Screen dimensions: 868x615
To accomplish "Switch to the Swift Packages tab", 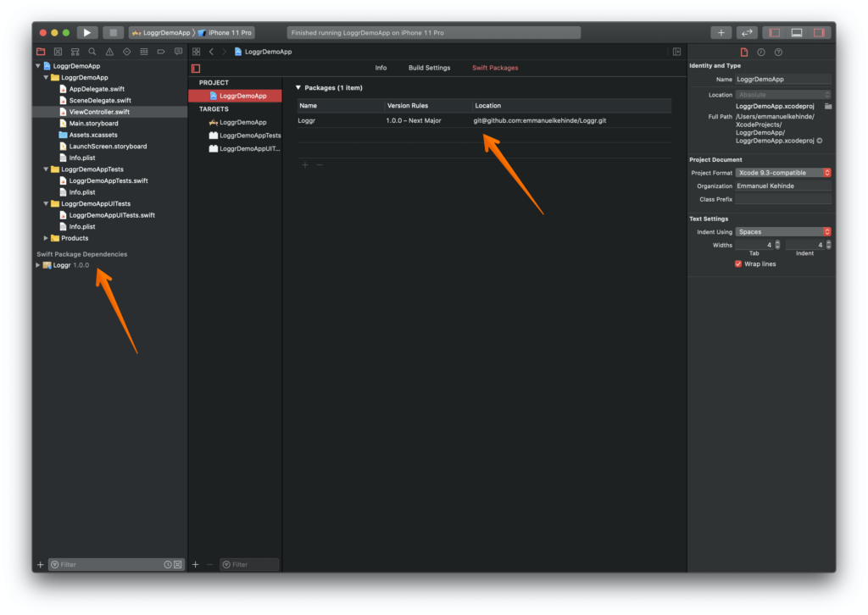I will coord(495,68).
